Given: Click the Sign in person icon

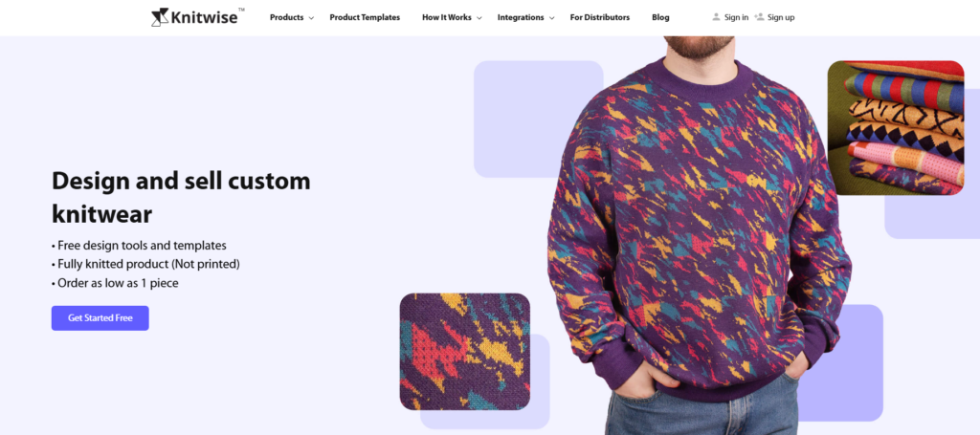Looking at the screenshot, I should [x=716, y=17].
